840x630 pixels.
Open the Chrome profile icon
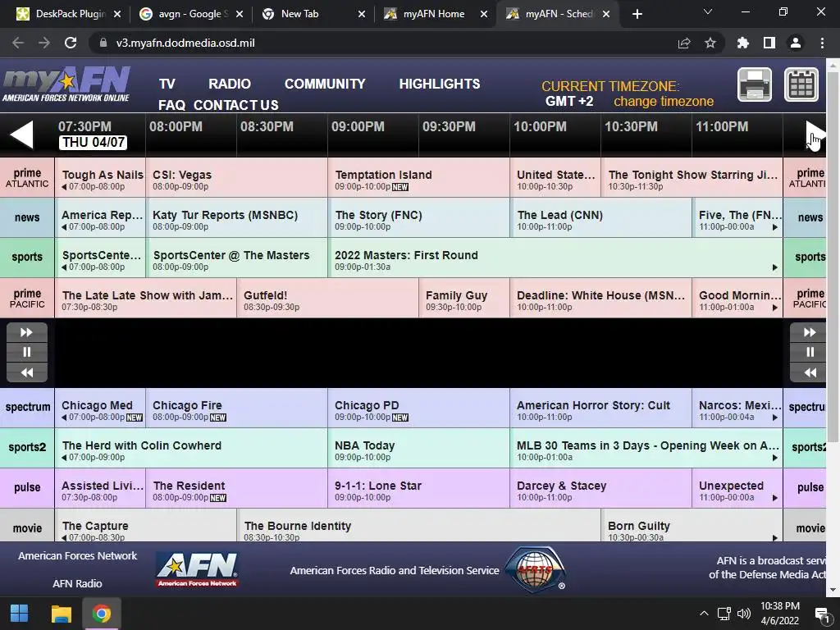796,43
